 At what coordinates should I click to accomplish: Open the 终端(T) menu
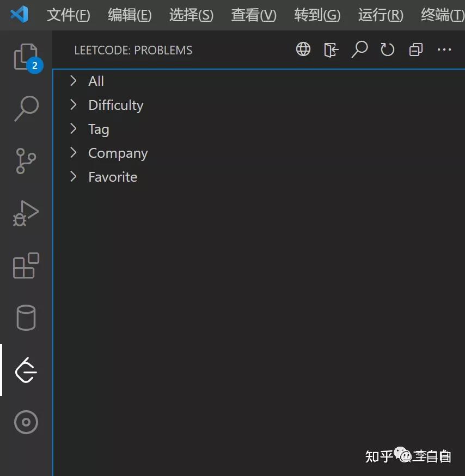(x=443, y=15)
